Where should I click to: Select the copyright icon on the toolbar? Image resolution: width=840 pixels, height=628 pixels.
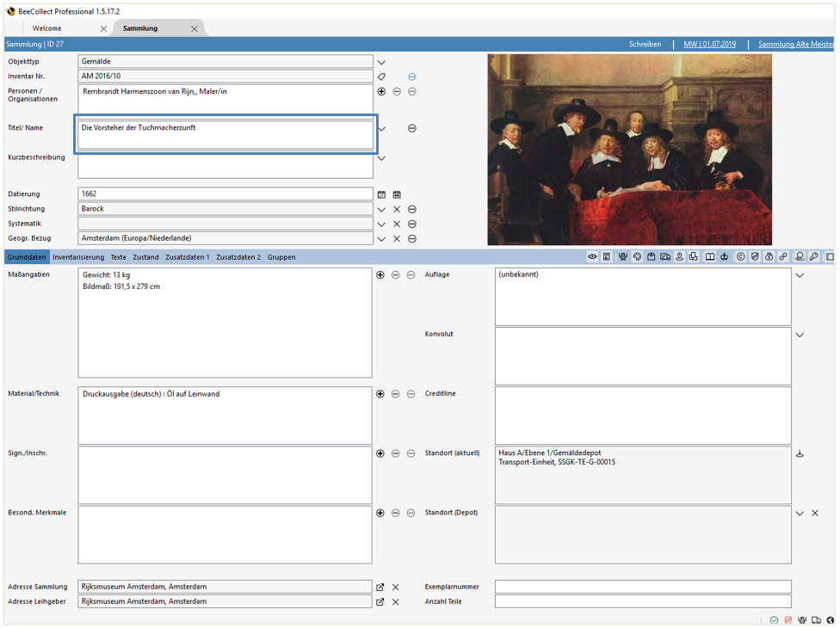[x=740, y=257]
